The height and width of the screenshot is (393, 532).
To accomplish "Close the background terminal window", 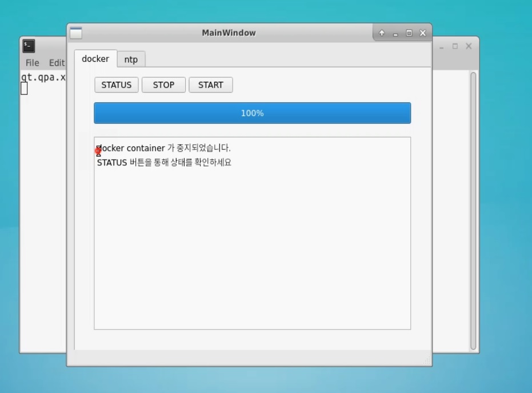I will (469, 46).
